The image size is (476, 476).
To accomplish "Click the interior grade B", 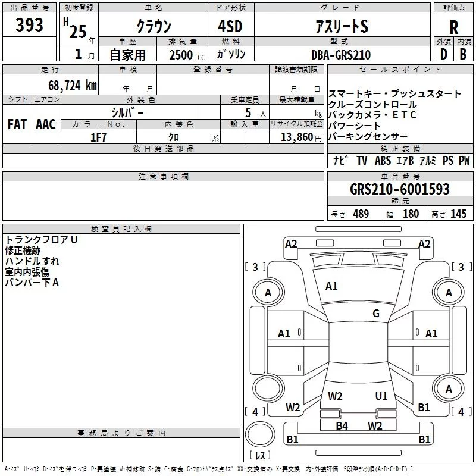I will click(463, 54).
